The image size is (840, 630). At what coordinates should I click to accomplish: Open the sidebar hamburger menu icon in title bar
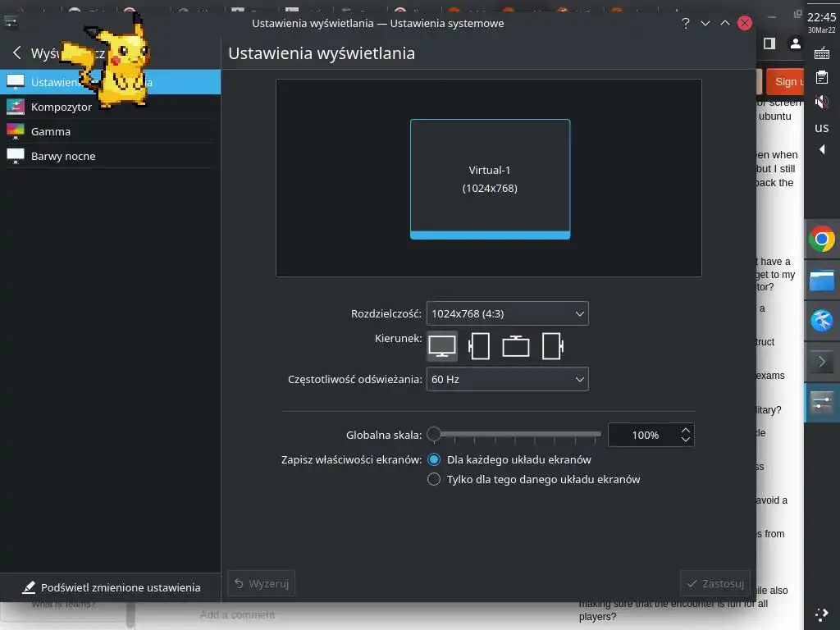pos(11,22)
